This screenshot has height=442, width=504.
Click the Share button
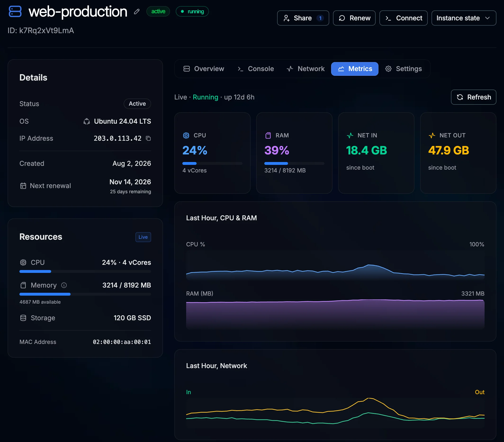click(x=303, y=18)
